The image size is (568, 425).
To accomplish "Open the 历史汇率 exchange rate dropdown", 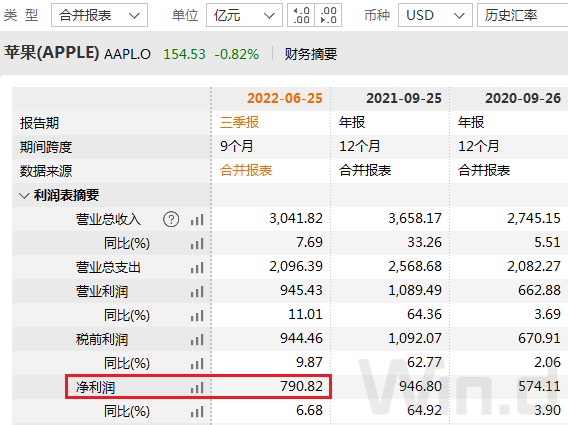I will [x=522, y=15].
